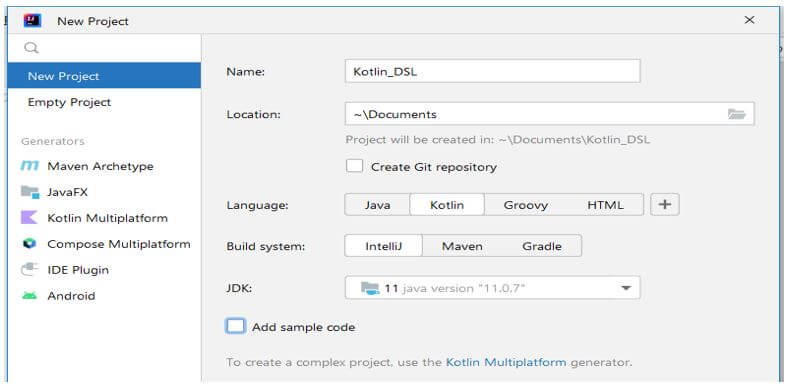
Task: Open the JDK version dropdown arrow
Action: tap(626, 288)
